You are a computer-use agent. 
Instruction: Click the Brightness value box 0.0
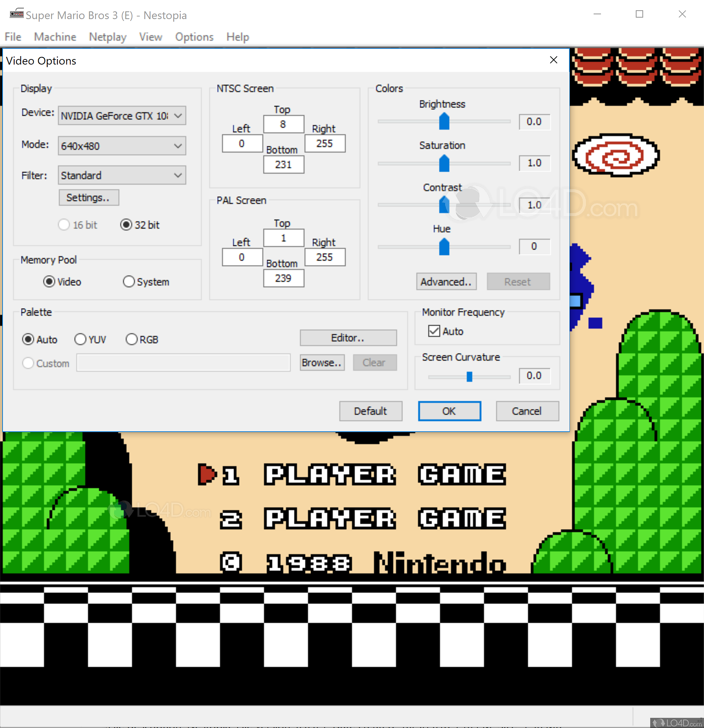coord(534,121)
